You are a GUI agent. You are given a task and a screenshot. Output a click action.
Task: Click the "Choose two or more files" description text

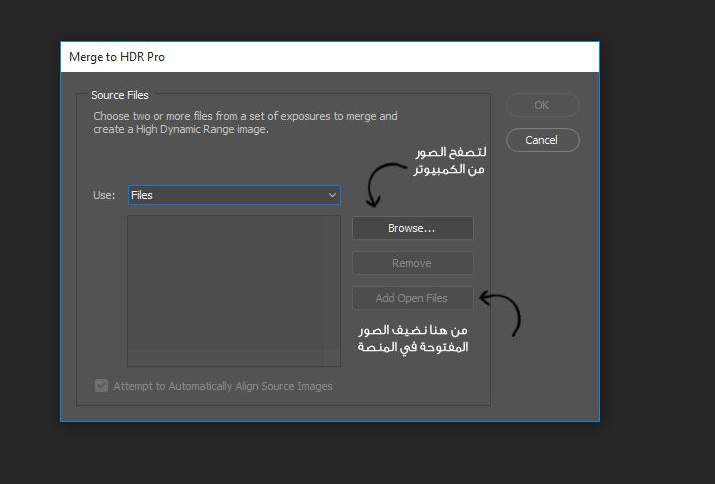[x=245, y=123]
